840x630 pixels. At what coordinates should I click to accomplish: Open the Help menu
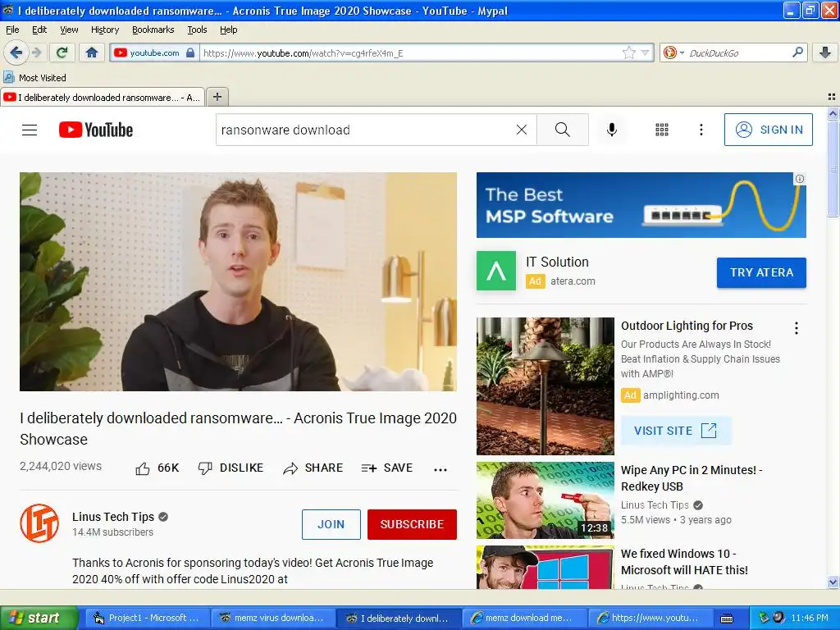pyautogui.click(x=228, y=30)
